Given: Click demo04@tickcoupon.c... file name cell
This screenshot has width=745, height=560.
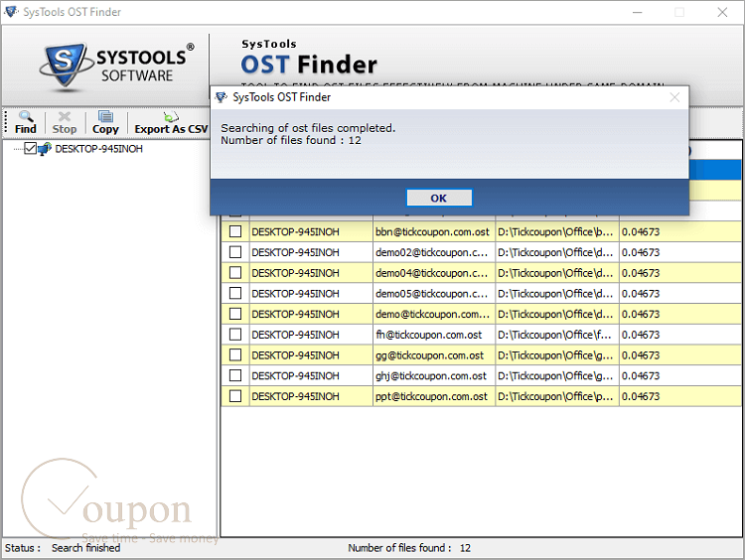Looking at the screenshot, I should tap(434, 273).
